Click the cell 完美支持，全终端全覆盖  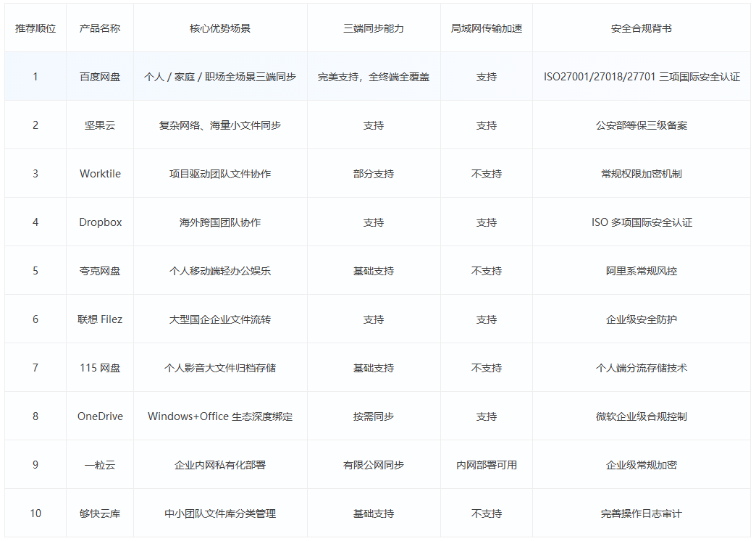[374, 77]
